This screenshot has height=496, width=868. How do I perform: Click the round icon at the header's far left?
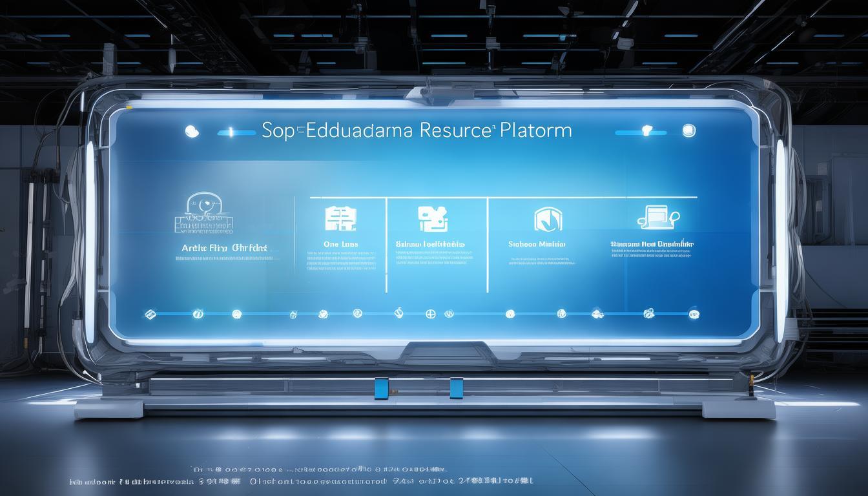click(192, 132)
